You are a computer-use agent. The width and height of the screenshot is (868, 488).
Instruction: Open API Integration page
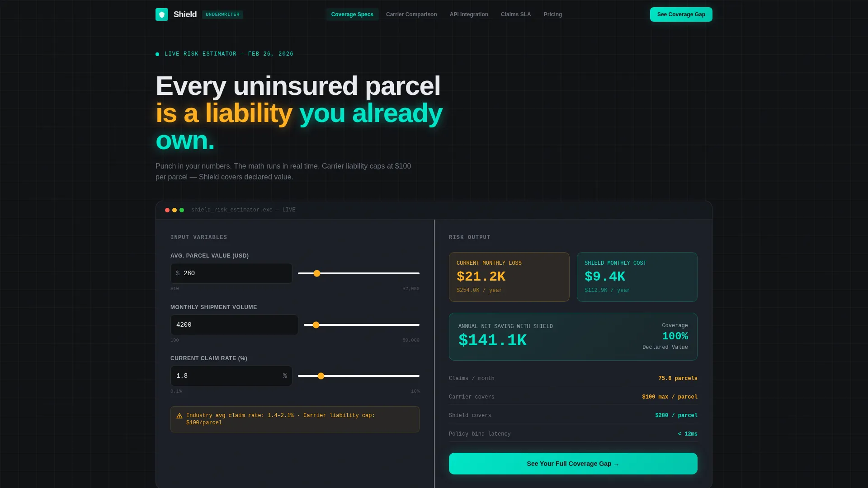pyautogui.click(x=469, y=14)
